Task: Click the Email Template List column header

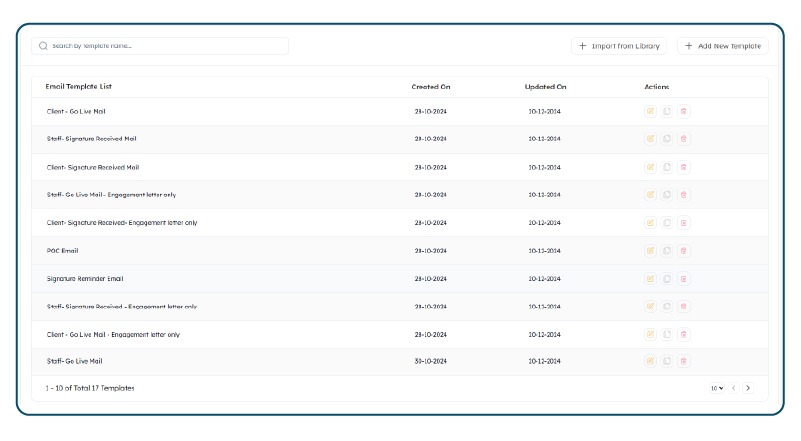Action: pyautogui.click(x=78, y=86)
